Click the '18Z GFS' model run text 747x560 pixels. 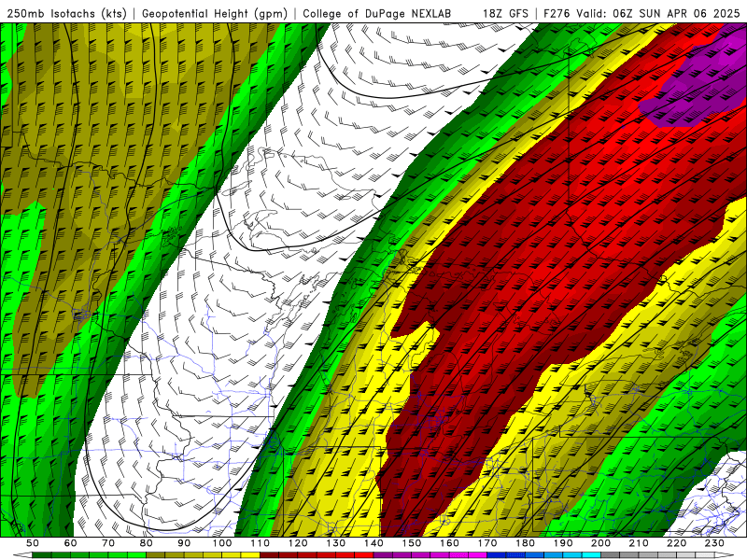(505, 14)
